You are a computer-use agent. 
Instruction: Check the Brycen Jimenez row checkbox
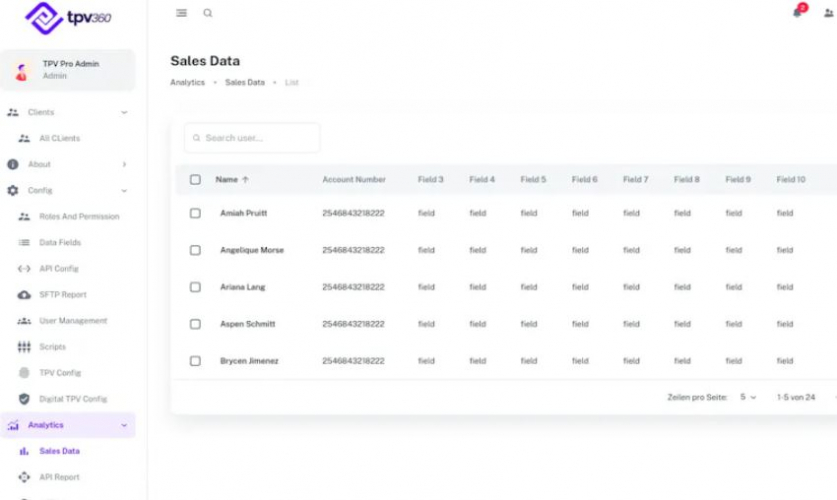click(195, 361)
